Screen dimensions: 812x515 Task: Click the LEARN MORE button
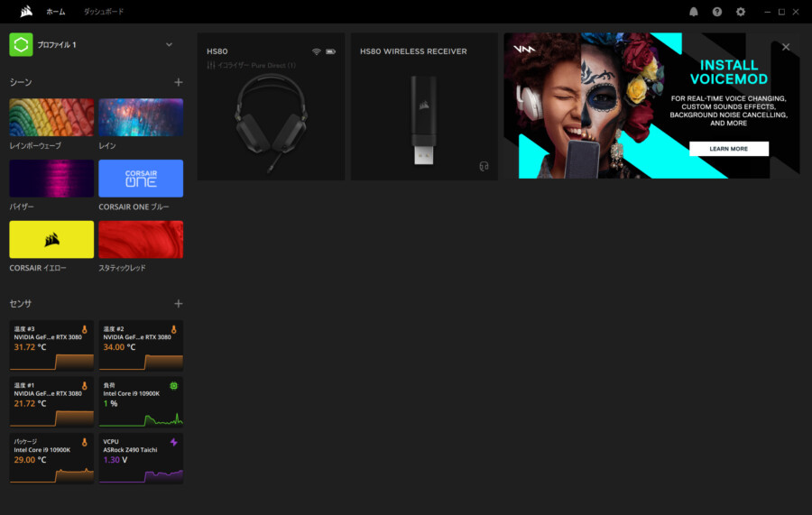728,149
